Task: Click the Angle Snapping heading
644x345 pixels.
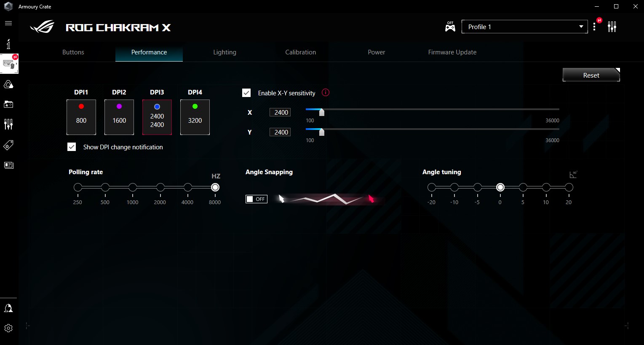Action: 269,172
